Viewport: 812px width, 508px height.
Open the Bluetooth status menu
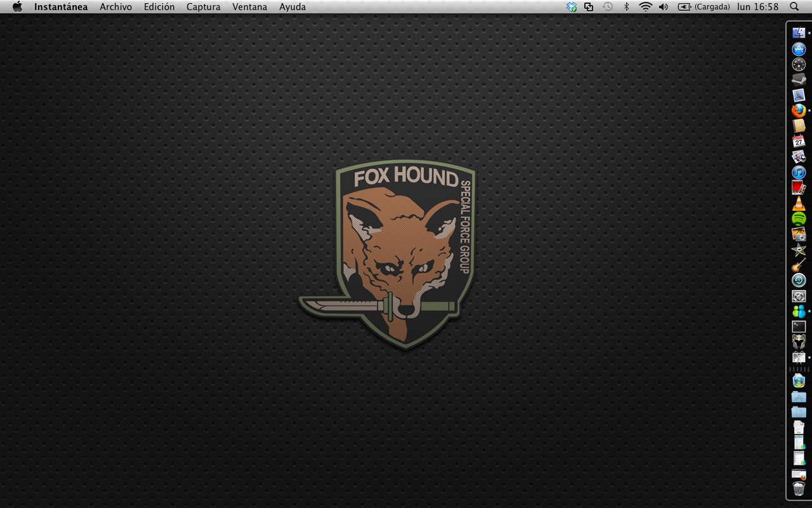click(x=626, y=7)
